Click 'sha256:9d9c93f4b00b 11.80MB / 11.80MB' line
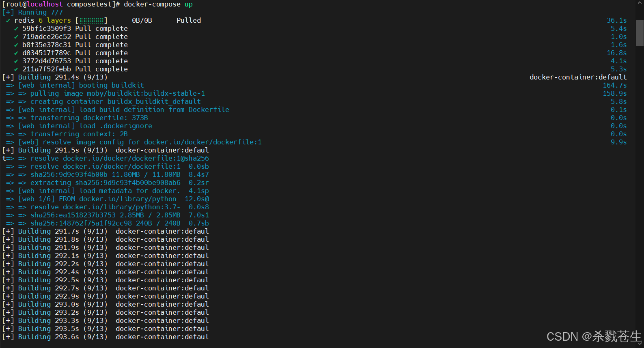Screen dimensions: 644x348 (x=108, y=174)
